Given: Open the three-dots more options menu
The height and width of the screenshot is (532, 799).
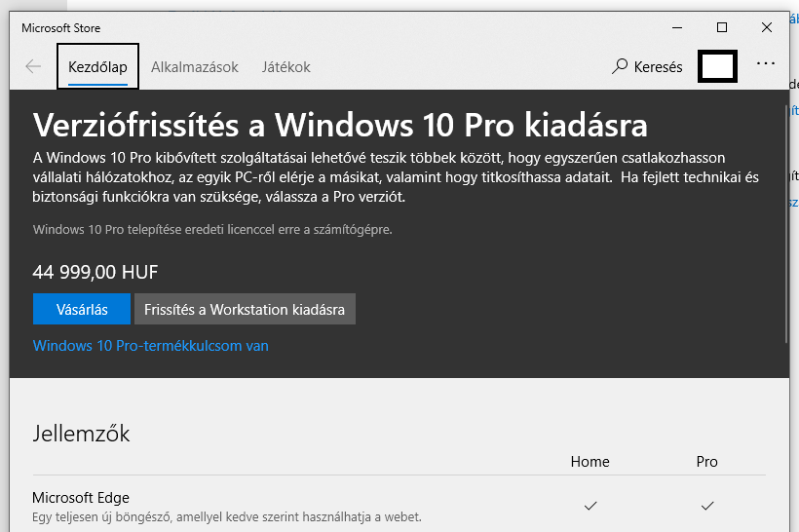Looking at the screenshot, I should pyautogui.click(x=766, y=63).
